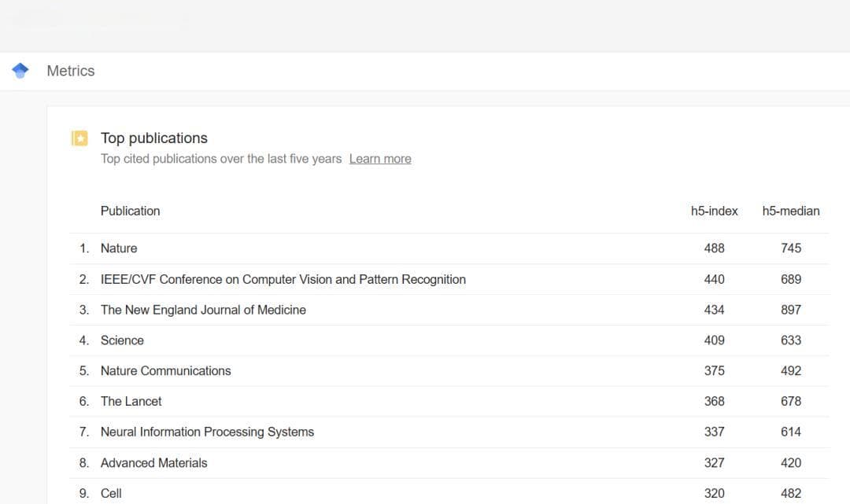This screenshot has width=850, height=504.
Task: Open The Lancet's h5-index 368
Action: coord(714,401)
